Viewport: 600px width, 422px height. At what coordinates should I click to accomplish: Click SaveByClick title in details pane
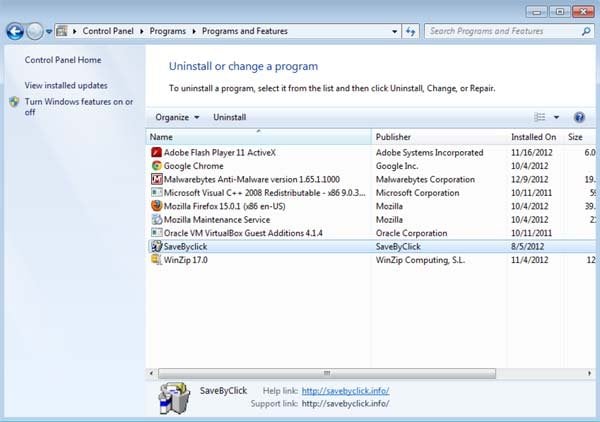click(223, 391)
